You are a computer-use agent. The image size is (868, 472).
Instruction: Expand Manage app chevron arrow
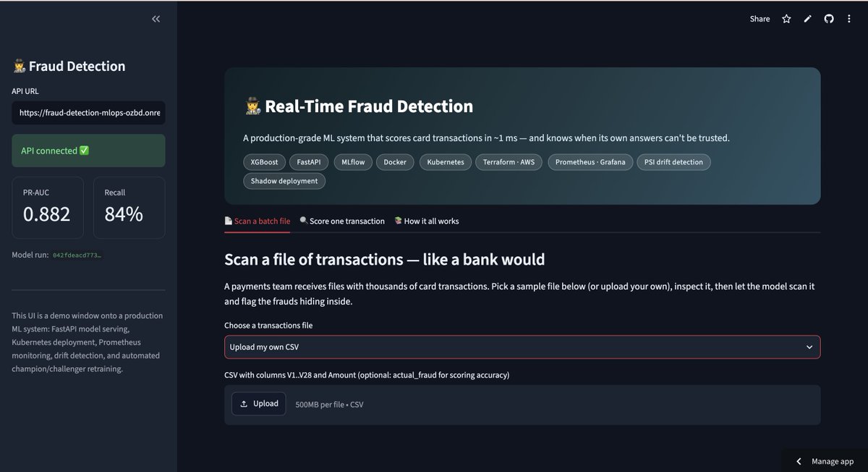click(x=799, y=461)
